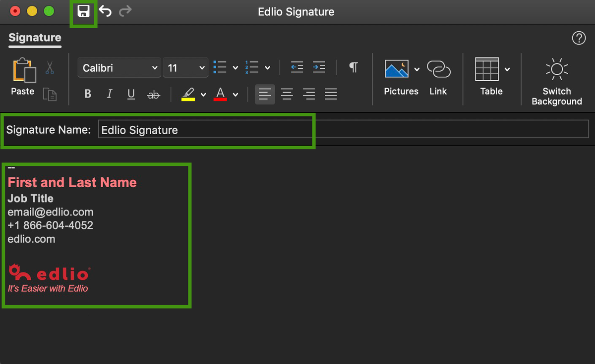Expand Pictures options arrow

(x=417, y=69)
